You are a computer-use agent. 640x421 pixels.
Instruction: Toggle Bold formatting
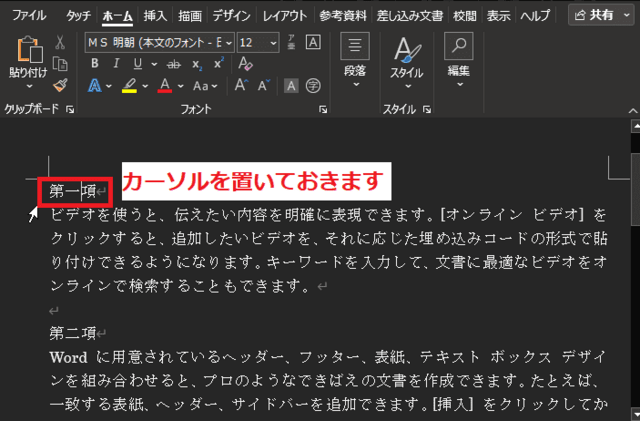coord(95,63)
